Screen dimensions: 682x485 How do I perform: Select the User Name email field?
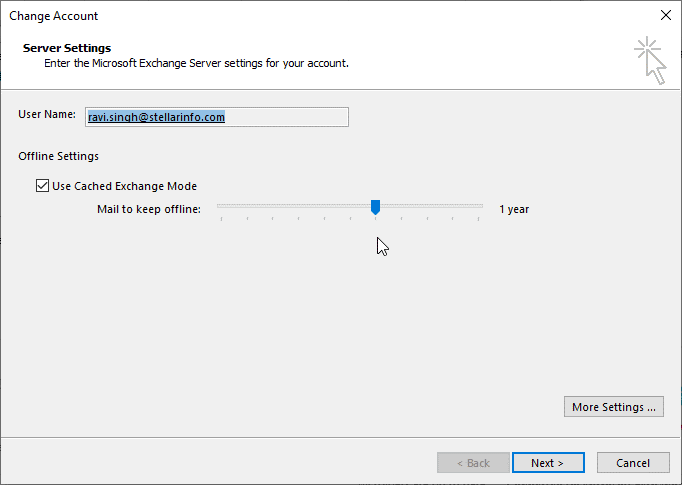[217, 117]
